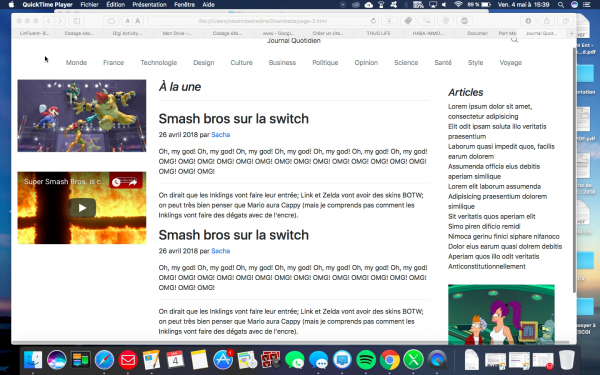Click the Anticonstitutionnellement article entry
Viewport: 600px width, 375px height.
click(487, 266)
